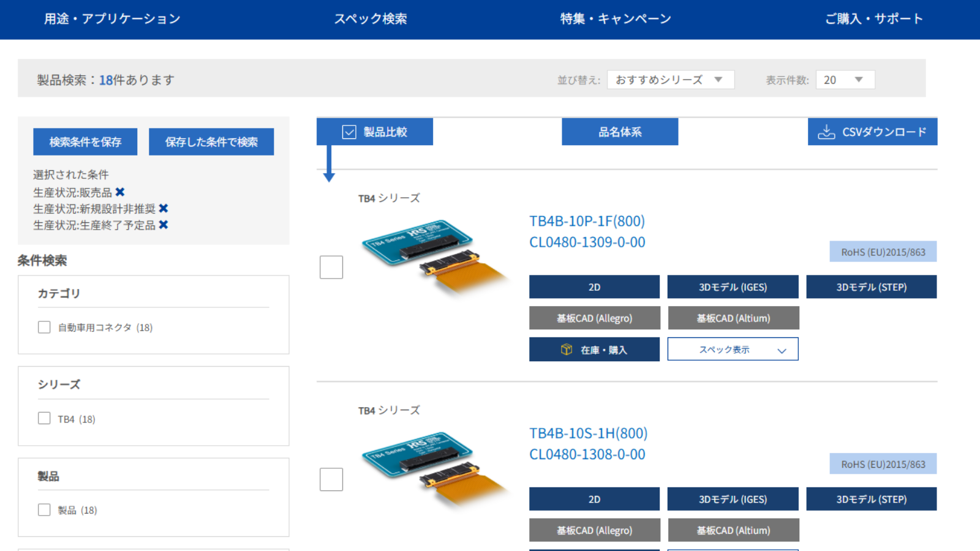
Task: Click the box icon on 在庫・購入
Action: [567, 350]
